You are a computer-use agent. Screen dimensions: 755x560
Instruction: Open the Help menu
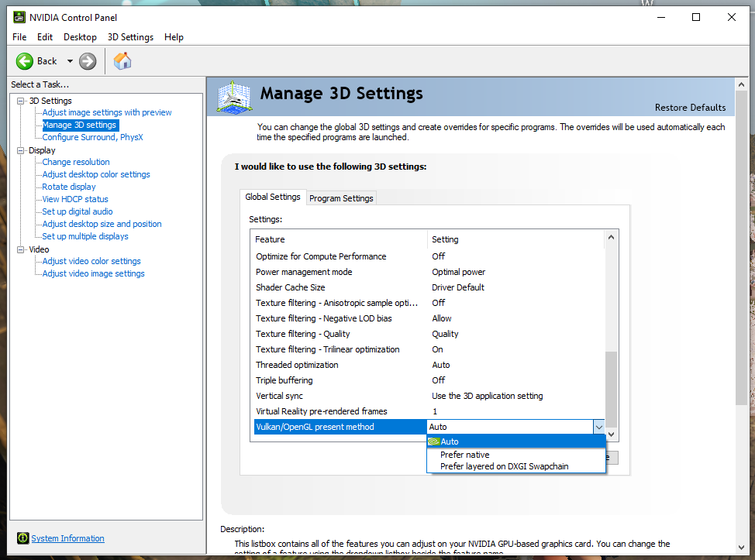click(x=174, y=37)
